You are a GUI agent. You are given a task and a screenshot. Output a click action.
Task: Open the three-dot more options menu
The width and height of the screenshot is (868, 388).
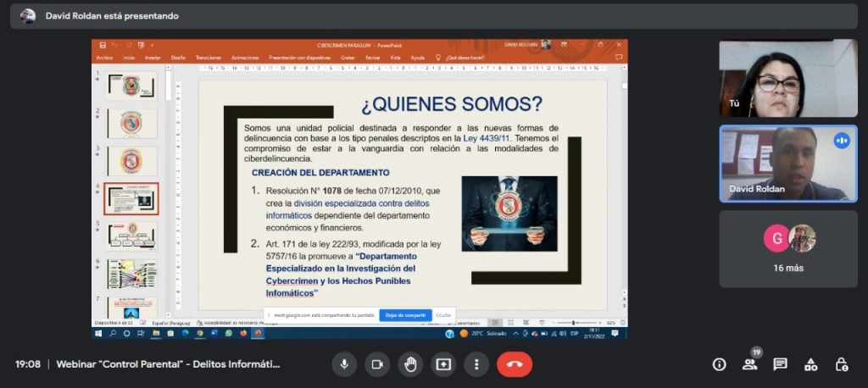pos(476,364)
